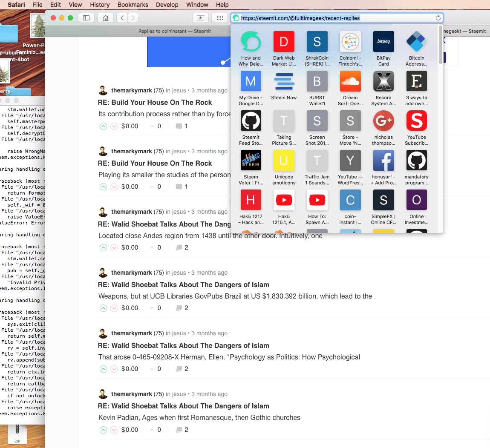
Task: Open the History menu
Action: coord(100,5)
